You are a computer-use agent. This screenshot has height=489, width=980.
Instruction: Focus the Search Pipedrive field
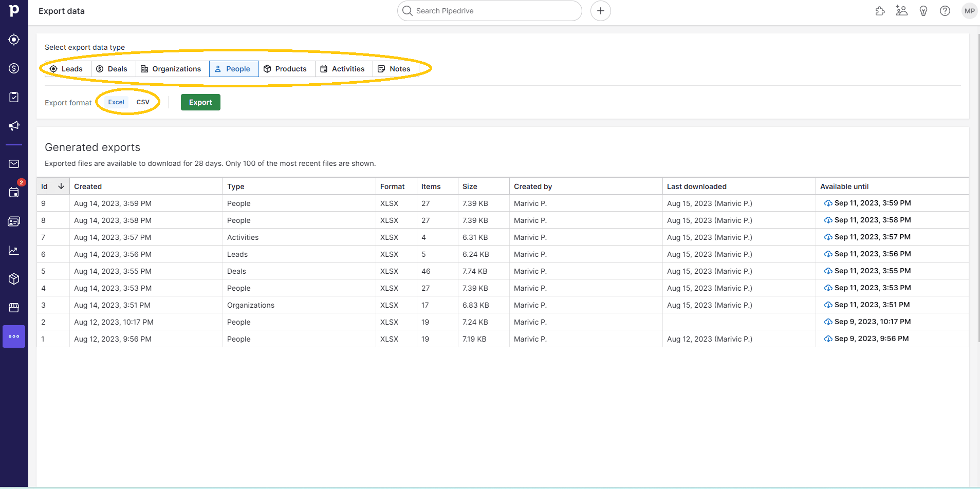[x=490, y=11]
